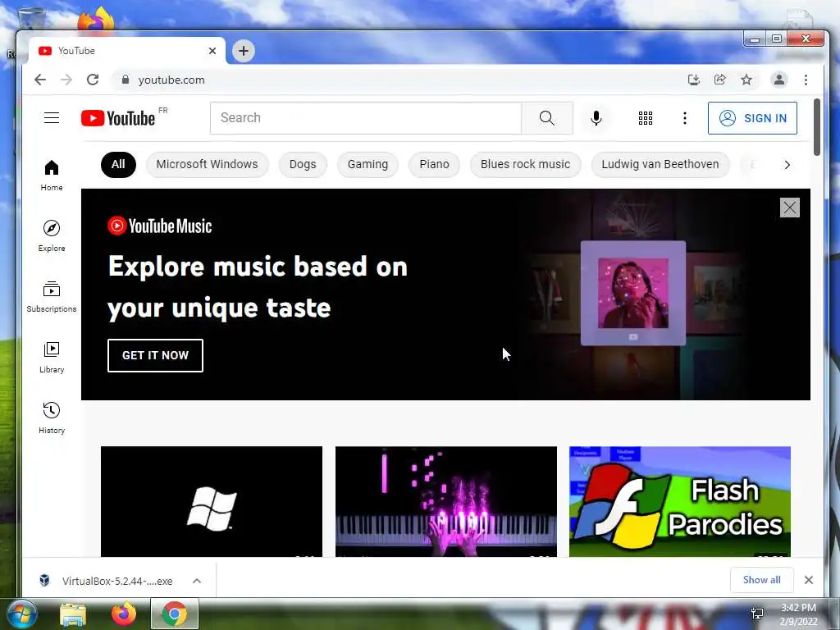Close the YouTube Music banner
The width and height of the screenshot is (840, 630).
tap(790, 208)
